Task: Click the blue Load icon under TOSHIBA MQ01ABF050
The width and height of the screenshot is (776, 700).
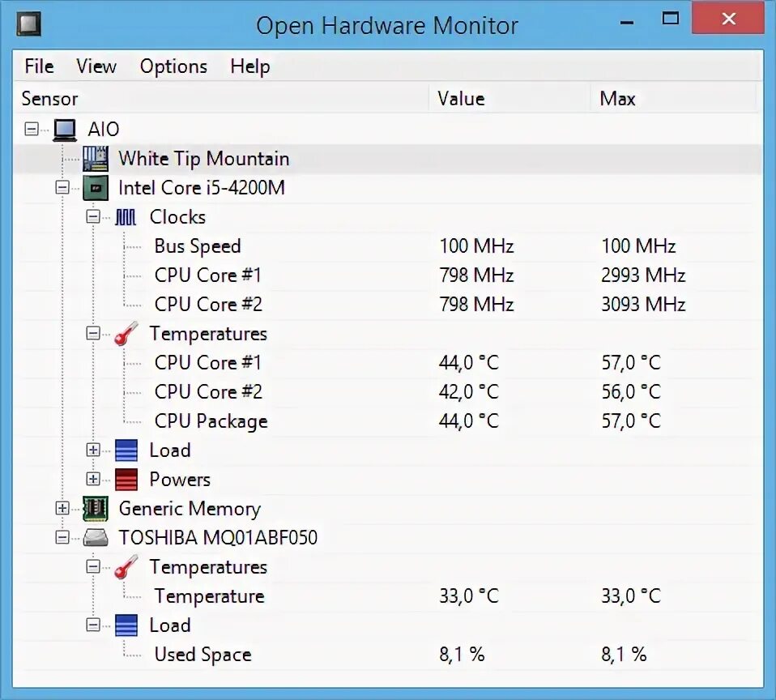Action: click(126, 625)
